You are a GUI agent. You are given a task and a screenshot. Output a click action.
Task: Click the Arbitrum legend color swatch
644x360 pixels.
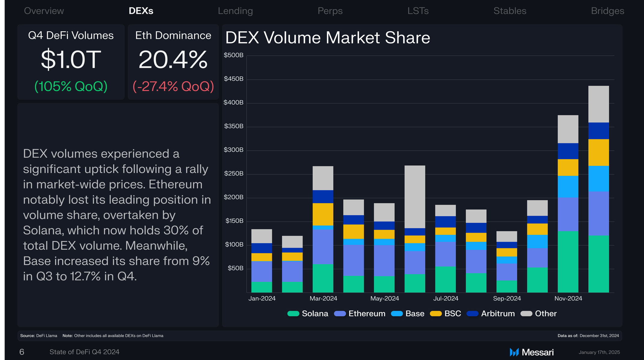(x=472, y=314)
